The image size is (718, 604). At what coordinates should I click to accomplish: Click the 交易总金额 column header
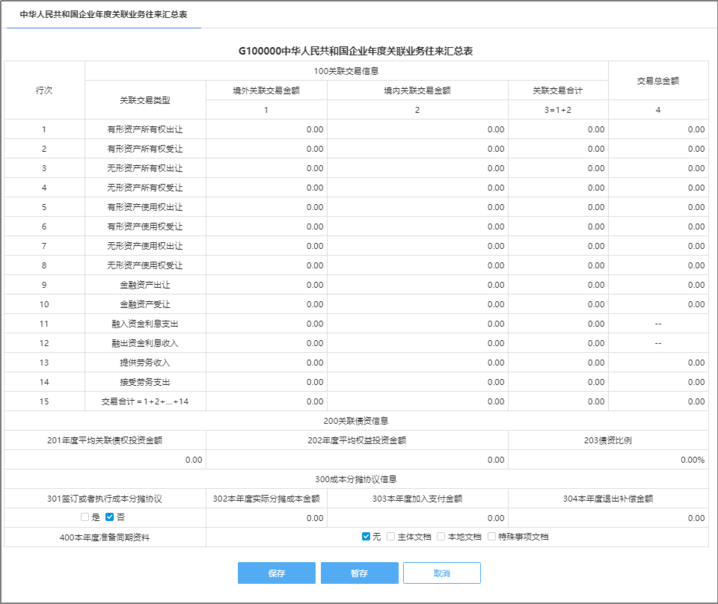pyautogui.click(x=658, y=81)
